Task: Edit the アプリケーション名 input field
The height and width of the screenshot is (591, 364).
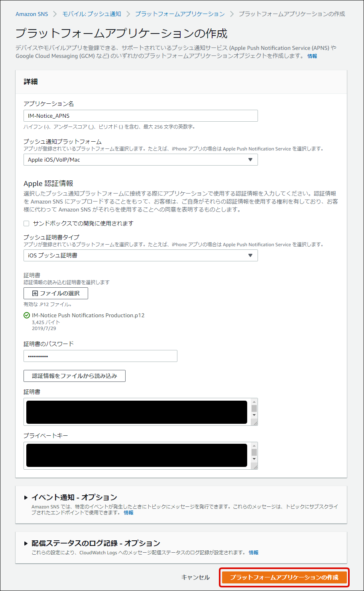Action: [141, 116]
